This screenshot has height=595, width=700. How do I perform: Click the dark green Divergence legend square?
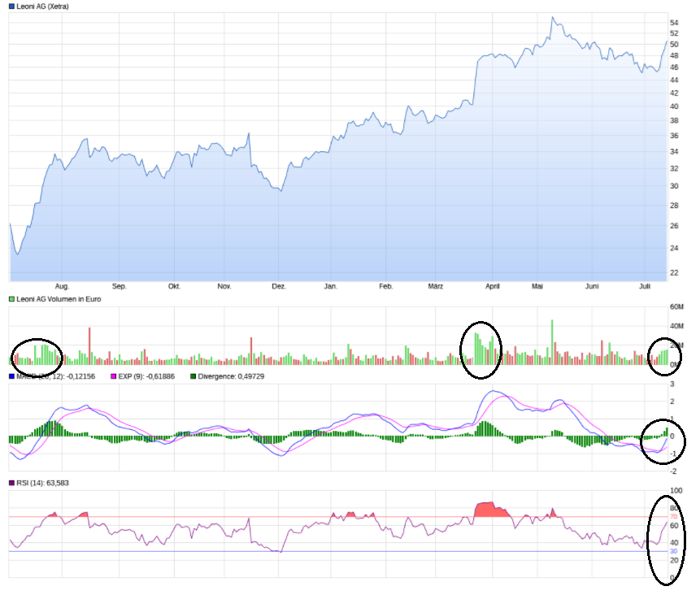coord(193,376)
